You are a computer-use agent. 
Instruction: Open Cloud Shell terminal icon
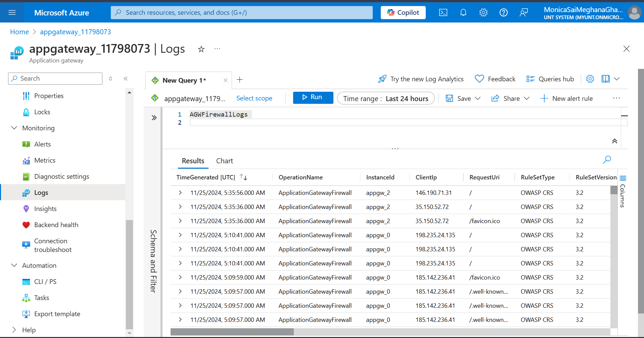pos(443,12)
